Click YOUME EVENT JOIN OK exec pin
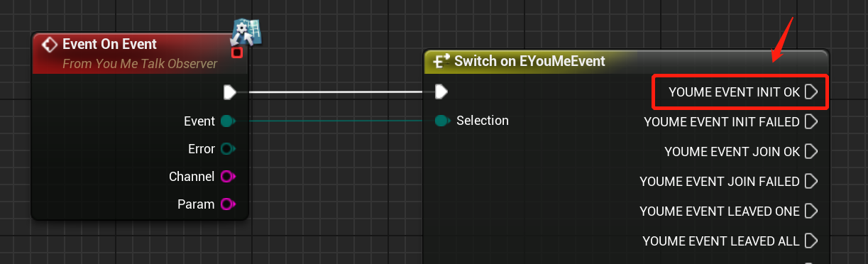This screenshot has width=868, height=264. click(812, 152)
